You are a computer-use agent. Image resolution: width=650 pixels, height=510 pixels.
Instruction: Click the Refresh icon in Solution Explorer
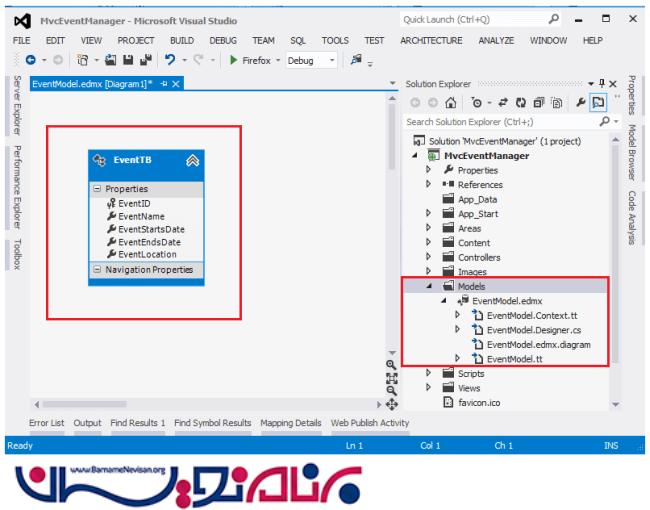click(521, 102)
